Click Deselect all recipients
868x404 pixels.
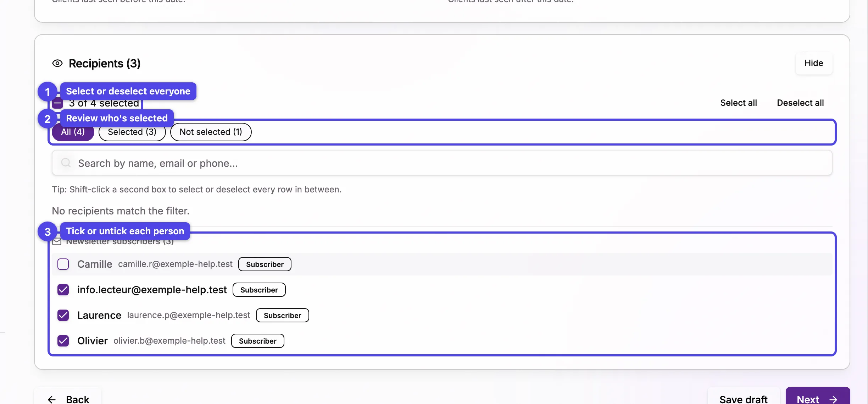click(800, 103)
